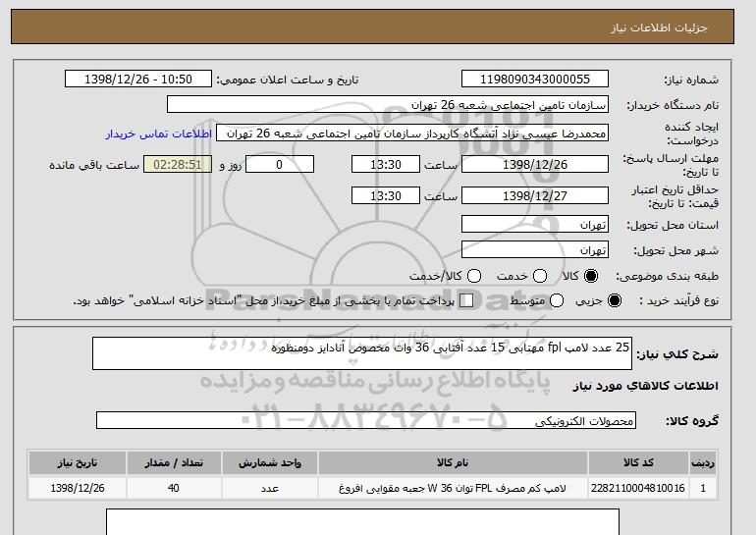Click the response deadline date 1398/12/26 field
Image resolution: width=756 pixels, height=535 pixels.
pyautogui.click(x=535, y=164)
